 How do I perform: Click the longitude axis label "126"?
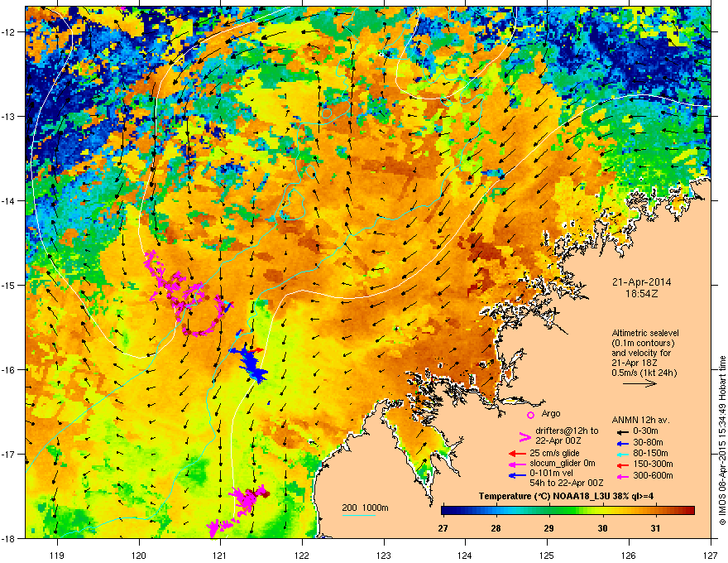tap(629, 555)
